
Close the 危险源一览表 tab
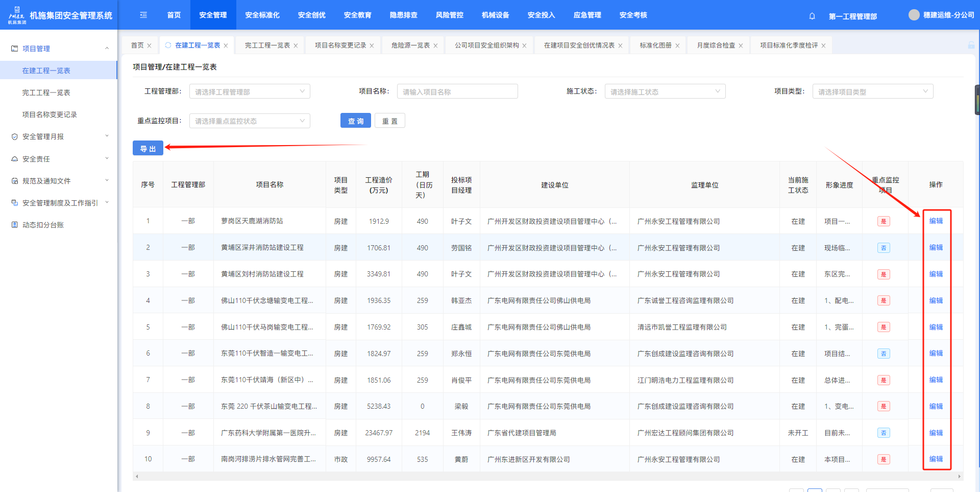pyautogui.click(x=435, y=45)
